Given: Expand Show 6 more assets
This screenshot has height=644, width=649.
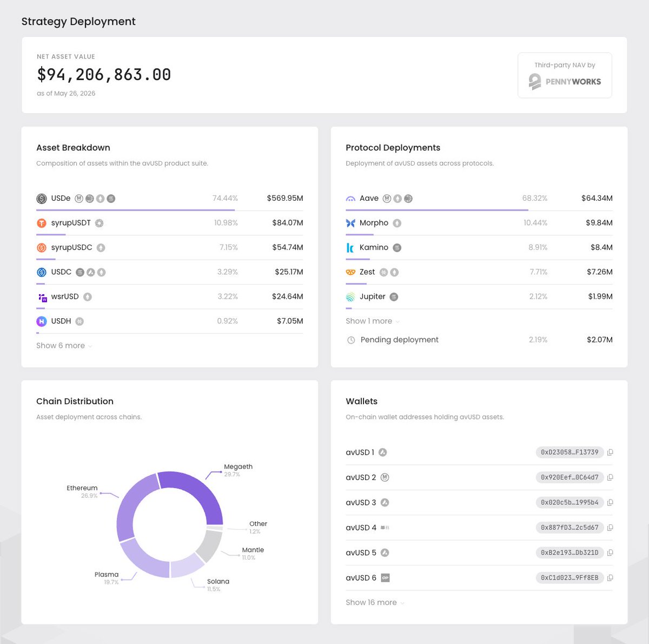Looking at the screenshot, I should tap(64, 346).
